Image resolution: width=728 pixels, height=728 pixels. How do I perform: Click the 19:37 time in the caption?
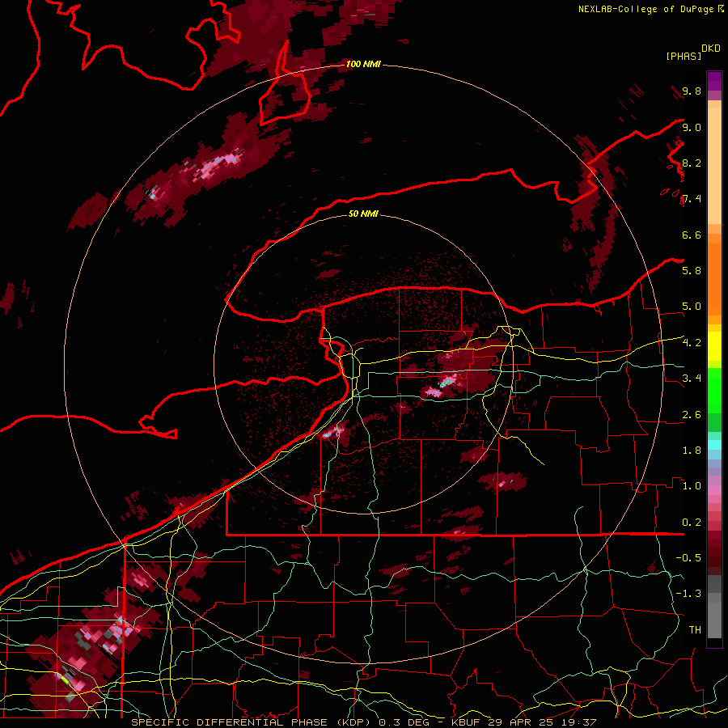click(579, 722)
